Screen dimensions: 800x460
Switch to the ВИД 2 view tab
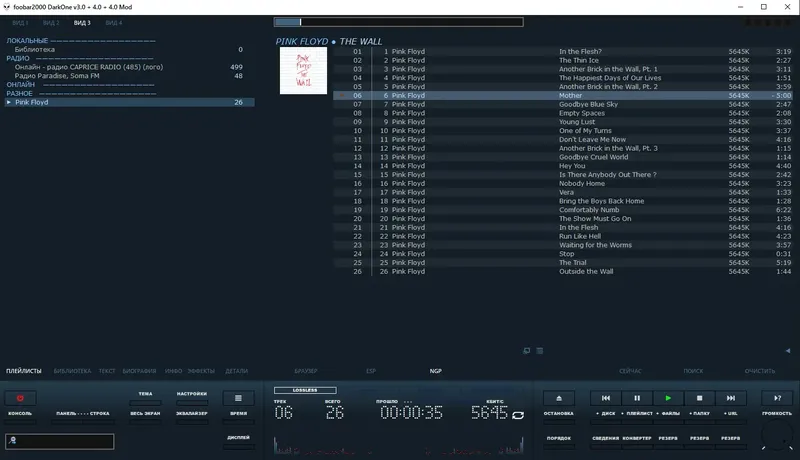tap(51, 23)
